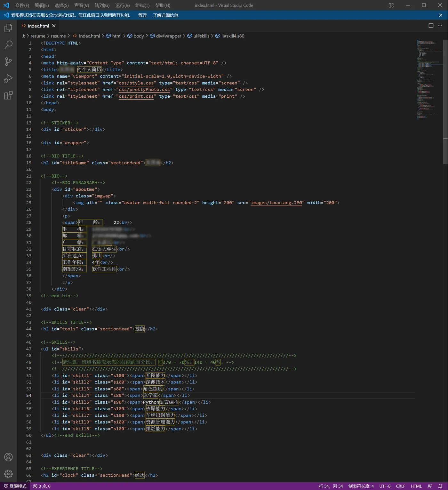
Task: Click the 在读大学生 text on line 32
Action: click(104, 249)
